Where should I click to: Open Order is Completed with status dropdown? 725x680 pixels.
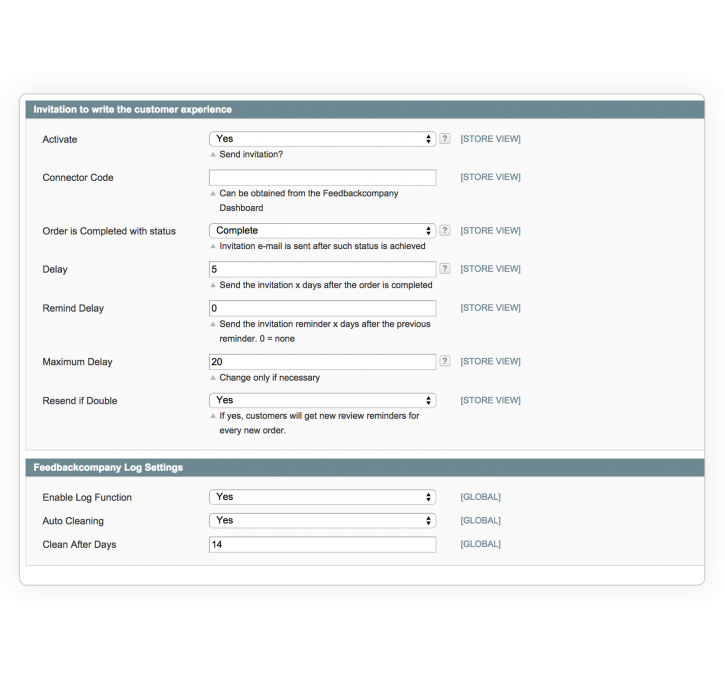[322, 230]
